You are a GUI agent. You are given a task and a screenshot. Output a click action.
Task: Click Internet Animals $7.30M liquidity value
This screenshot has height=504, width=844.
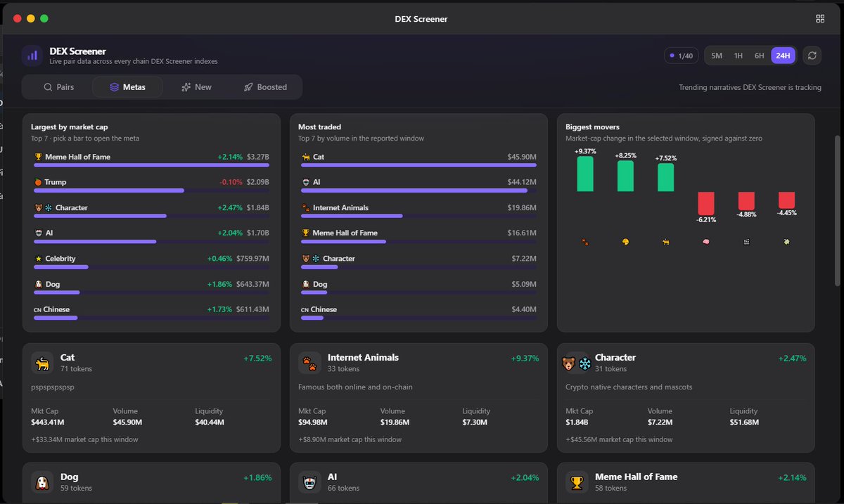476,422
